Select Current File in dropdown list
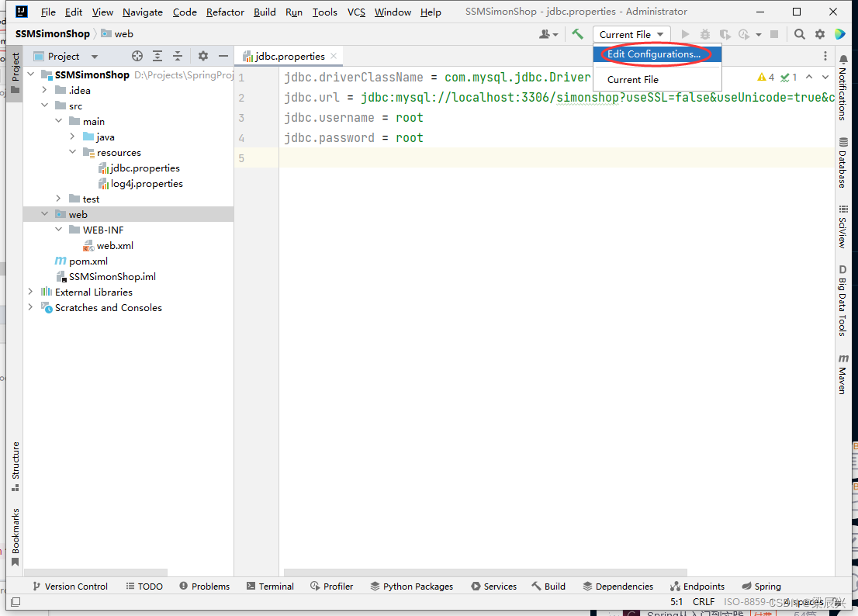This screenshot has height=616, width=858. coord(657,79)
